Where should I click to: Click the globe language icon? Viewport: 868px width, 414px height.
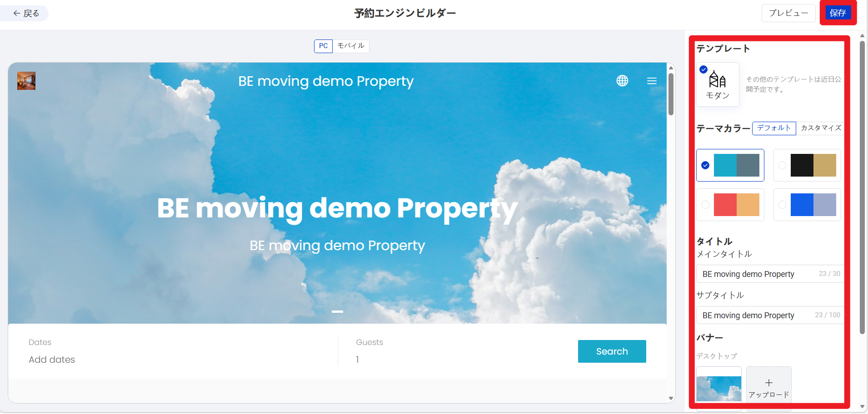point(622,81)
